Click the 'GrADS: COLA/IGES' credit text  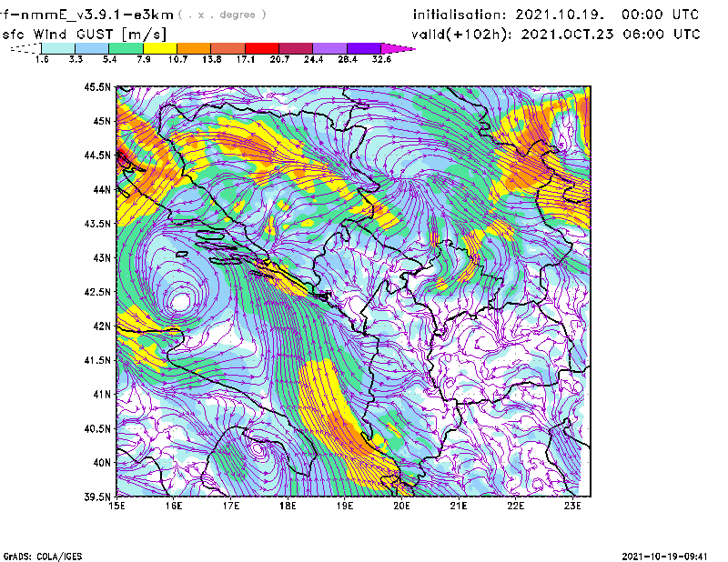pos(43,557)
